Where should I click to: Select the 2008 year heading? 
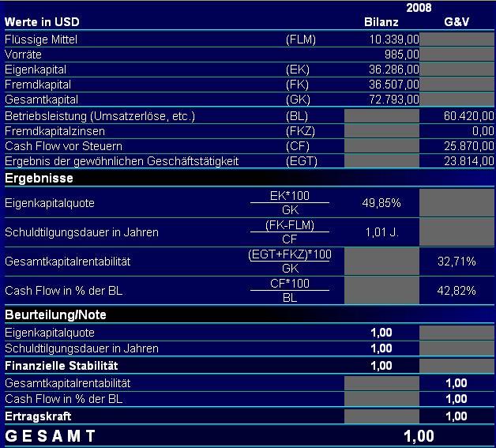(419, 8)
